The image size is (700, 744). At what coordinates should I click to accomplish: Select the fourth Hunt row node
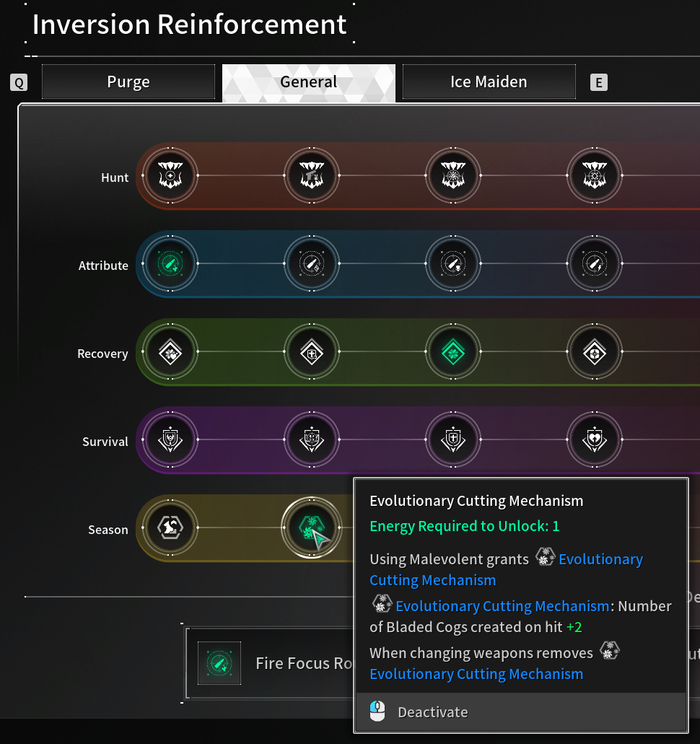(595, 175)
